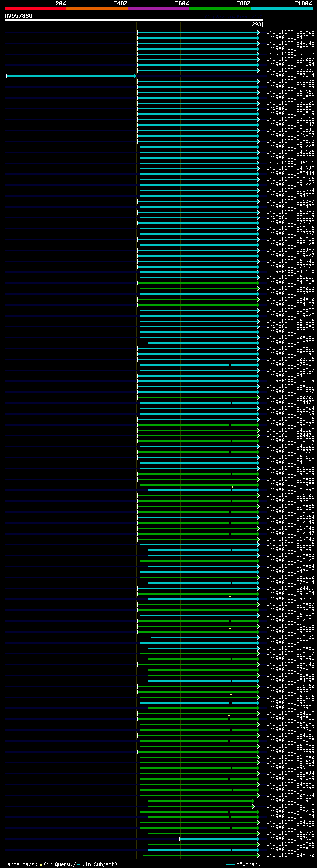The height and width of the screenshot is (868, 317).
Task: Select the UniRef100_Q9ZNW8 label
Action: (x=290, y=839)
